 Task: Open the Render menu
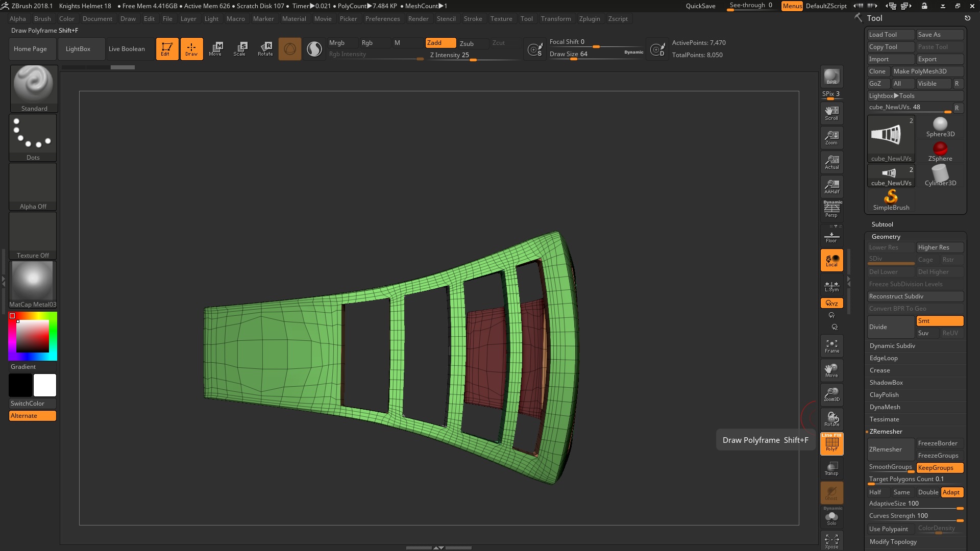(418, 19)
